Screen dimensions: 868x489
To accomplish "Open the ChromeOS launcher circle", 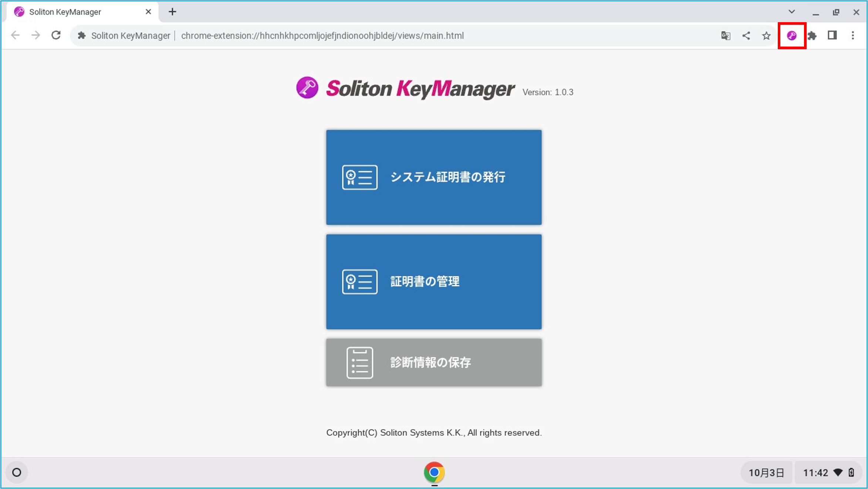I will (17, 472).
